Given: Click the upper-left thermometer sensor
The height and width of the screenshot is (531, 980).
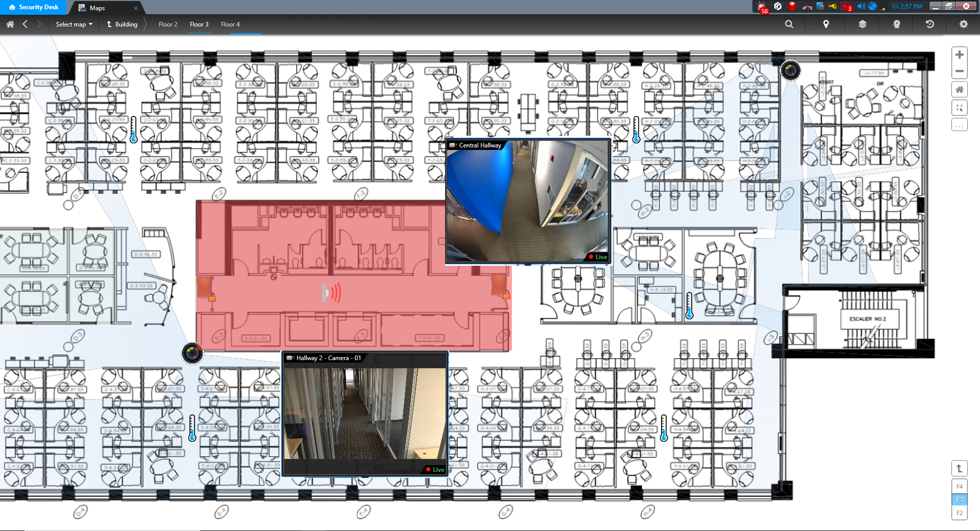Looking at the screenshot, I should click(134, 130).
